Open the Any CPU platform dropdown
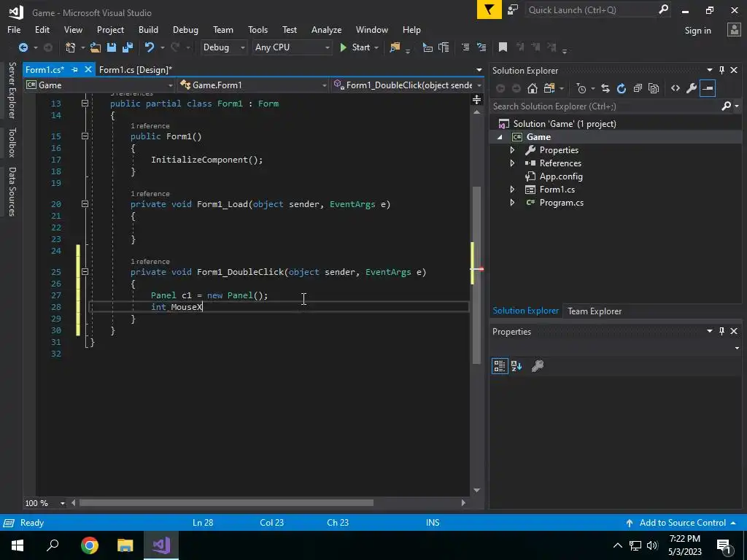This screenshot has width=747, height=560. tap(292, 47)
